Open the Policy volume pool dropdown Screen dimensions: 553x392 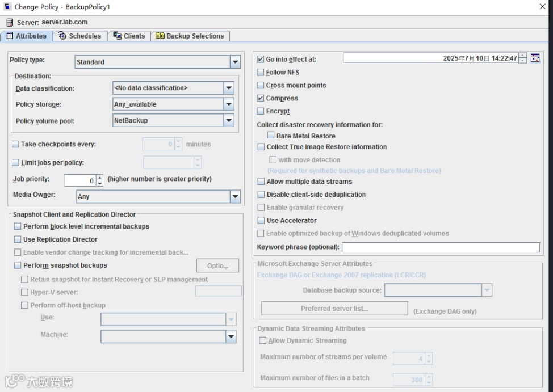(229, 121)
